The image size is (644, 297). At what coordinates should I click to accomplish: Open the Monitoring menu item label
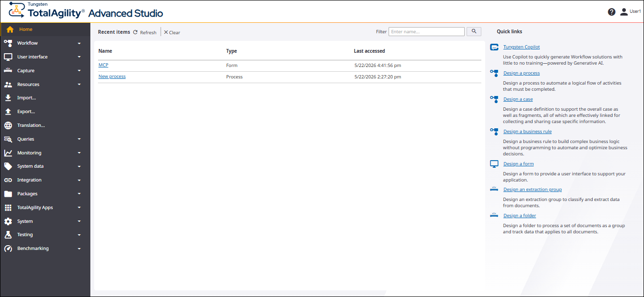pos(29,153)
